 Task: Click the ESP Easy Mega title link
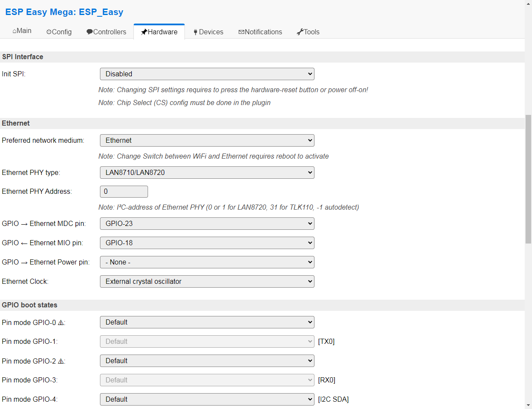click(64, 12)
